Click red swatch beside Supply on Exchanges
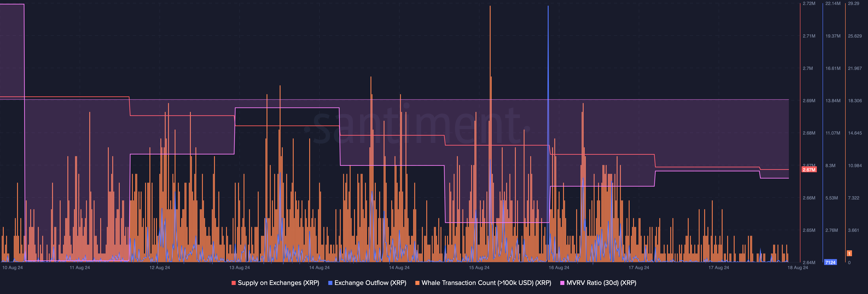868x294 pixels. tap(234, 283)
